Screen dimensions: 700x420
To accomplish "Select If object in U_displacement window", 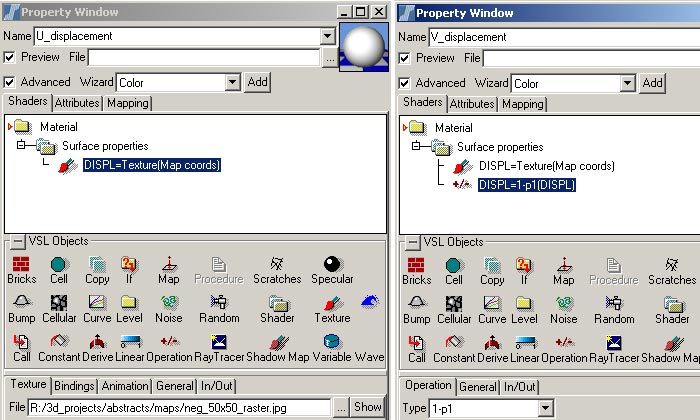I will point(129,271).
